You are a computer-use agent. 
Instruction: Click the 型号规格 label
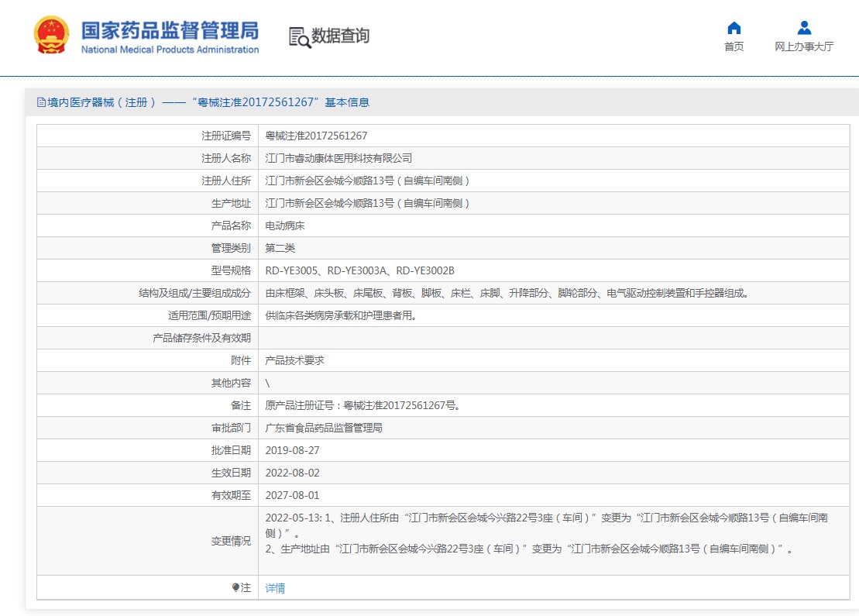pyautogui.click(x=231, y=270)
